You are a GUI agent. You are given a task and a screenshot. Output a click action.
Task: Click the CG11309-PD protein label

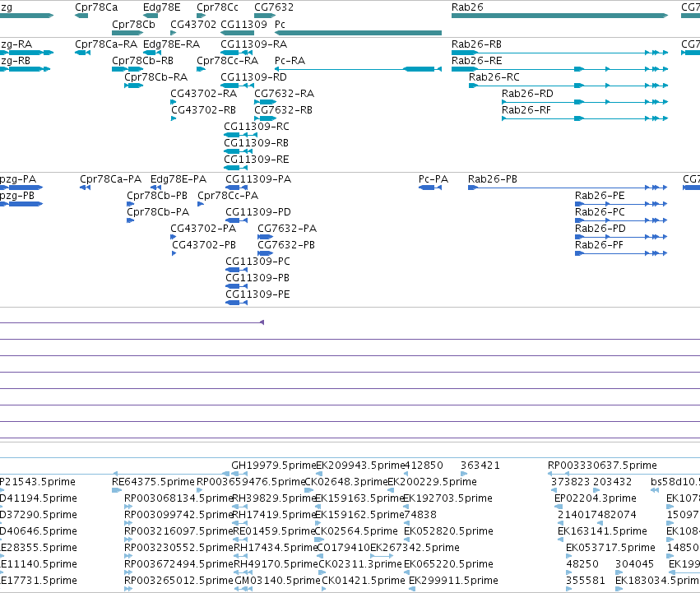258,212
